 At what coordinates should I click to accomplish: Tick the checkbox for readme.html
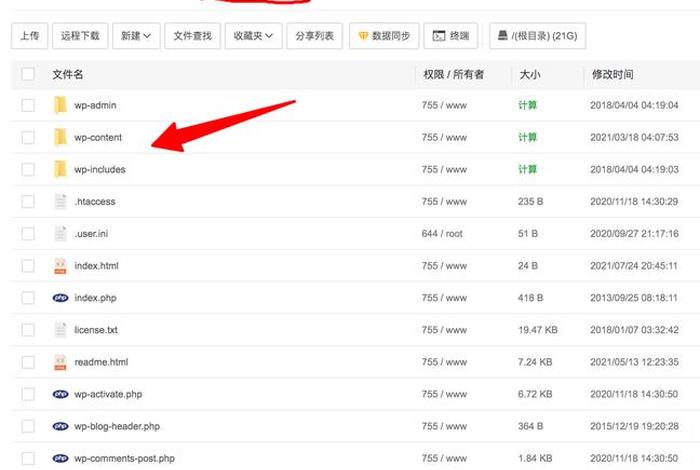pos(28,362)
